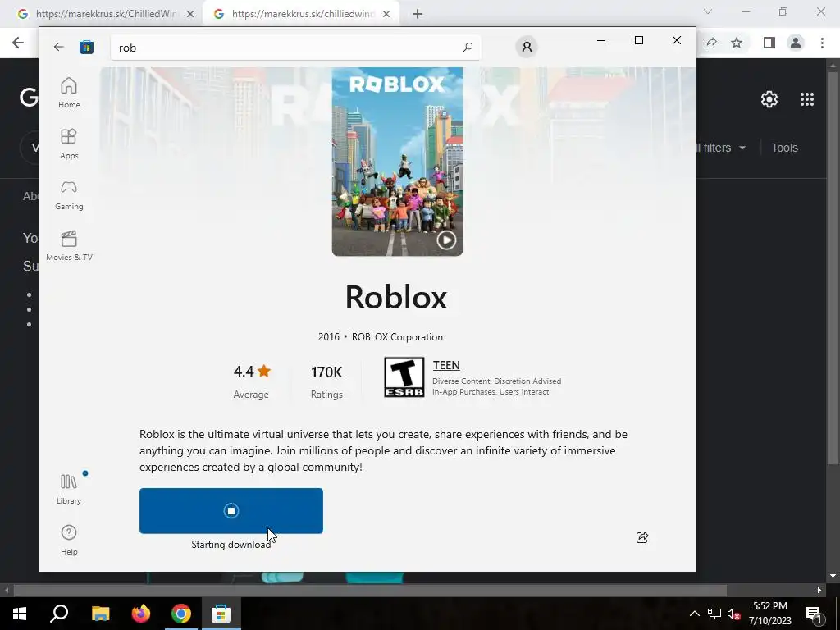Open Help in Microsoft Store sidebar

[69, 540]
